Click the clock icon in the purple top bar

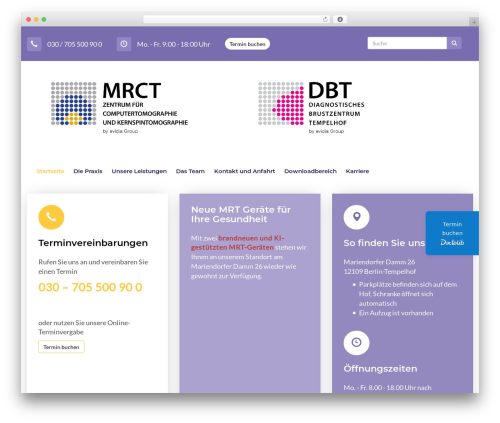point(124,44)
